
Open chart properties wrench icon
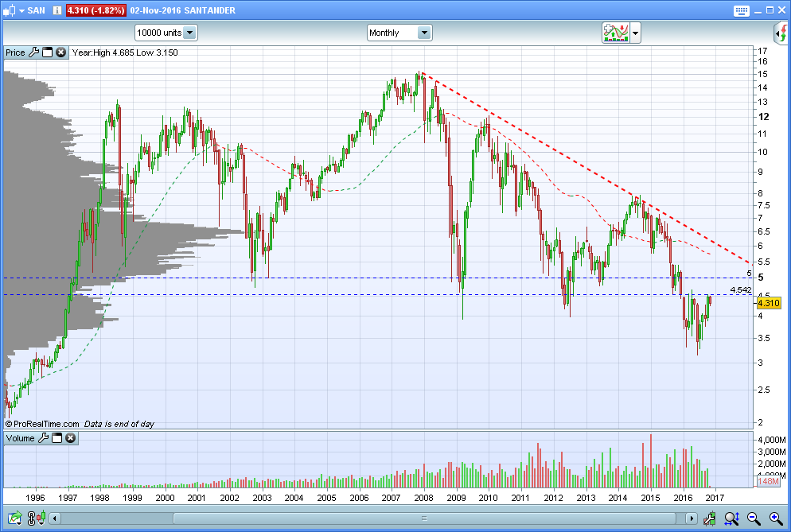click(x=710, y=518)
